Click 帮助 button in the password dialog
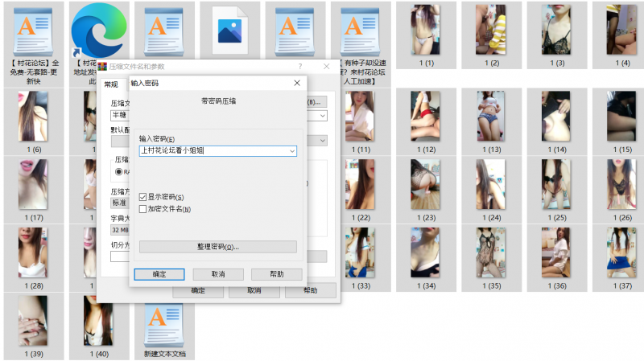This screenshot has height=361, width=644. point(276,274)
